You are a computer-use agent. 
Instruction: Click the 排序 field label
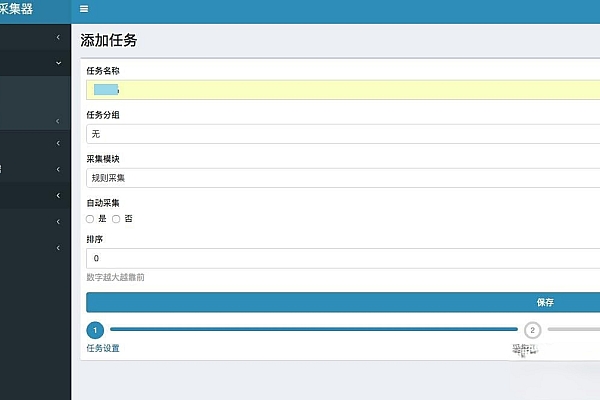click(x=95, y=239)
